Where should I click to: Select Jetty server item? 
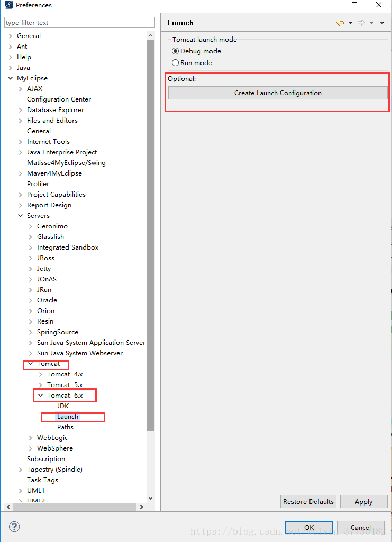pos(44,269)
